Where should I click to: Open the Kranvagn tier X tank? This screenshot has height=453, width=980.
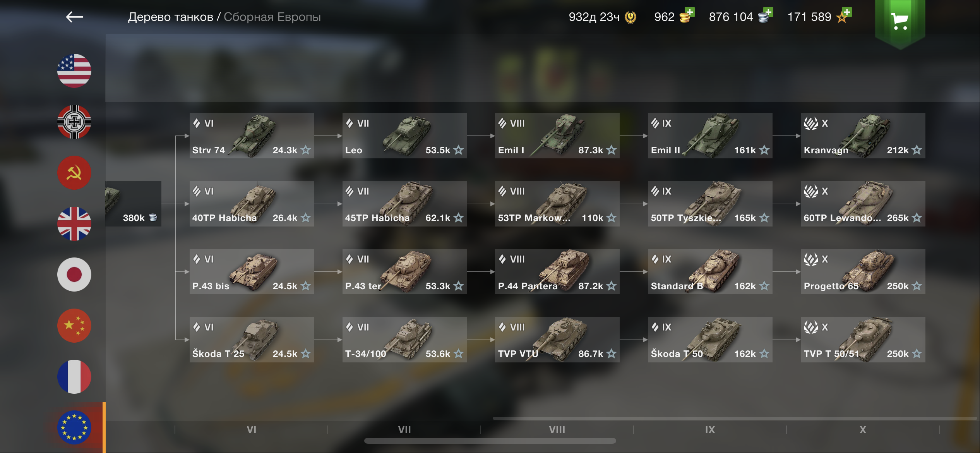point(863,136)
